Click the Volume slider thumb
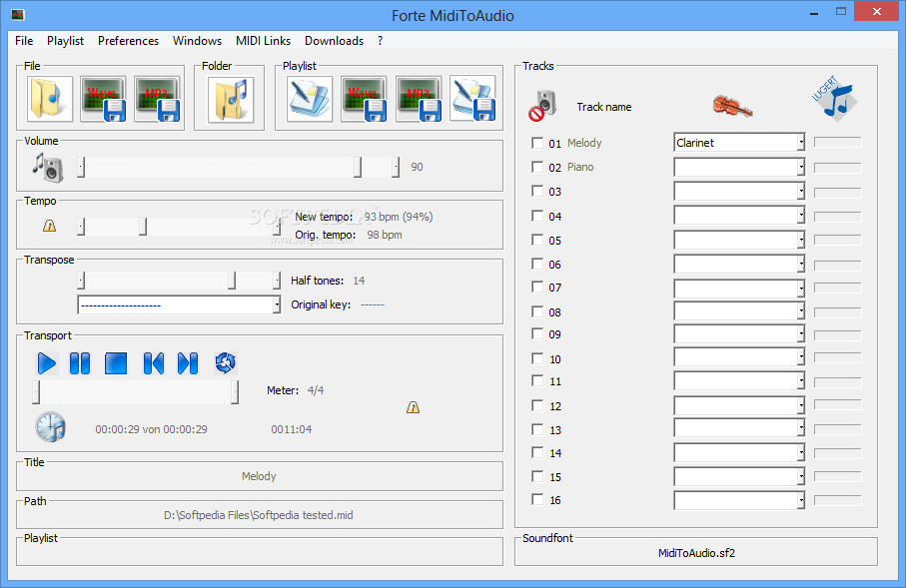Image resolution: width=906 pixels, height=588 pixels. pyautogui.click(x=358, y=167)
